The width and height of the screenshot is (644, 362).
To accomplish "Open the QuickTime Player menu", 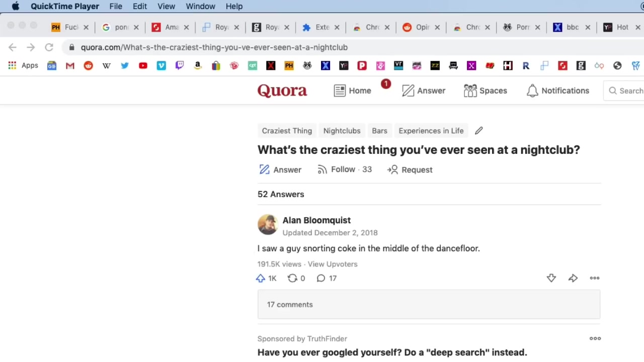I will pyautogui.click(x=65, y=6).
